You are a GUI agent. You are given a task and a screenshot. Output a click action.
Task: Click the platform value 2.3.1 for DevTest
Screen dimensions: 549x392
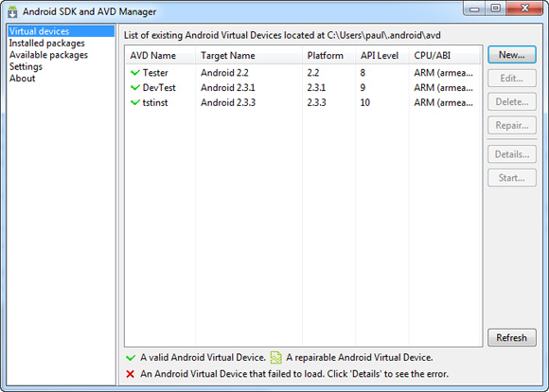click(x=316, y=87)
